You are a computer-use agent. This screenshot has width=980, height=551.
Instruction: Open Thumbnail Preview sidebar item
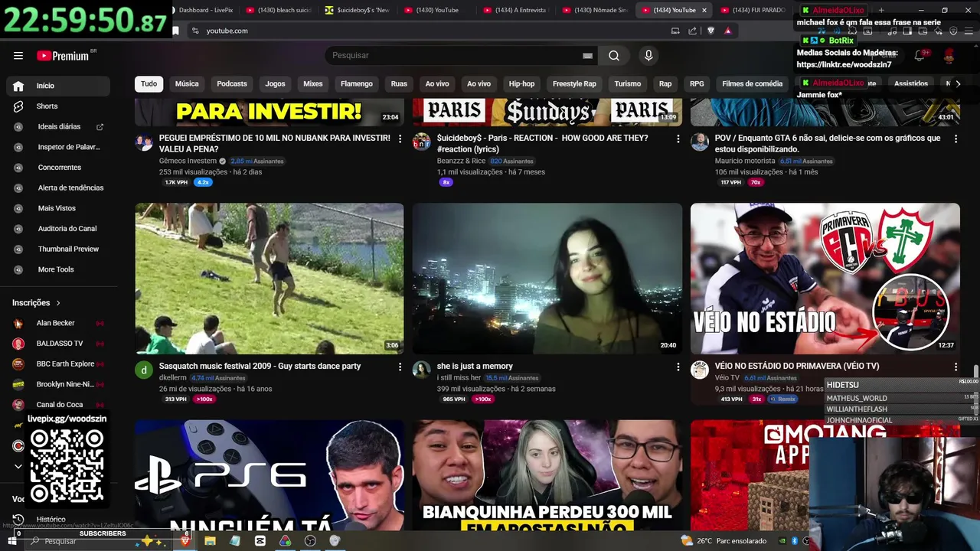click(x=58, y=249)
